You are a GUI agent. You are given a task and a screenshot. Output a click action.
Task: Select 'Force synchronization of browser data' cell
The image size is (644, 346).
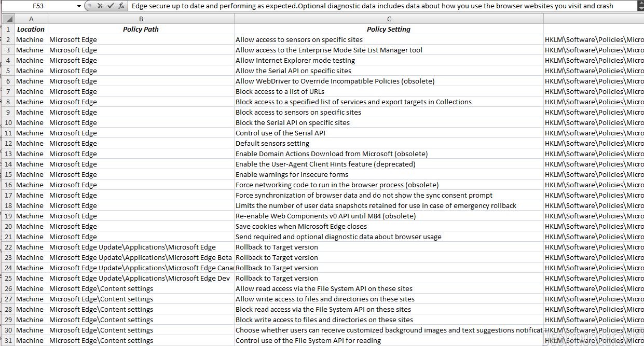tap(389, 195)
